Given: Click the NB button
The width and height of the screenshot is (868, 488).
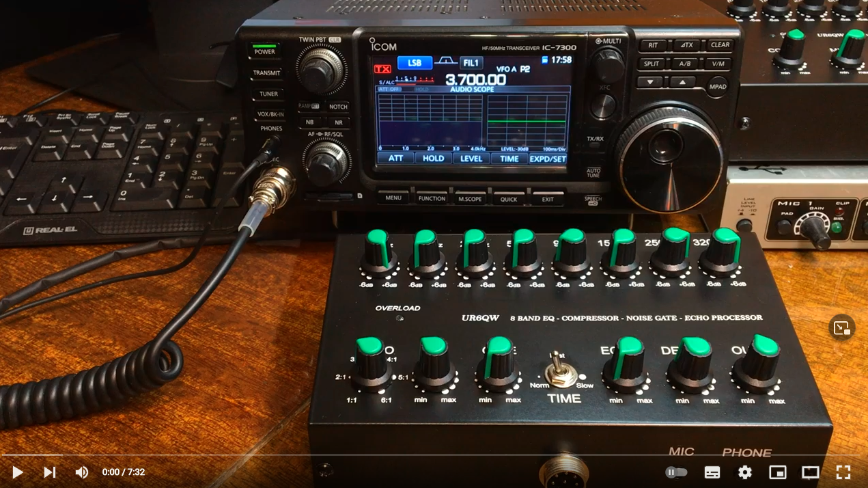Looking at the screenshot, I should point(310,123).
